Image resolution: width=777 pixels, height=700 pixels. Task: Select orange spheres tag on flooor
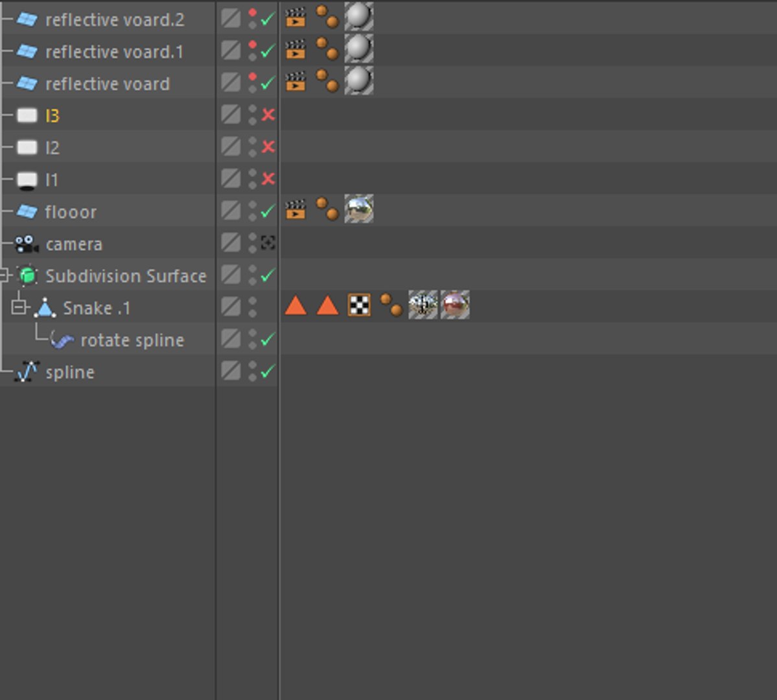[x=327, y=209]
